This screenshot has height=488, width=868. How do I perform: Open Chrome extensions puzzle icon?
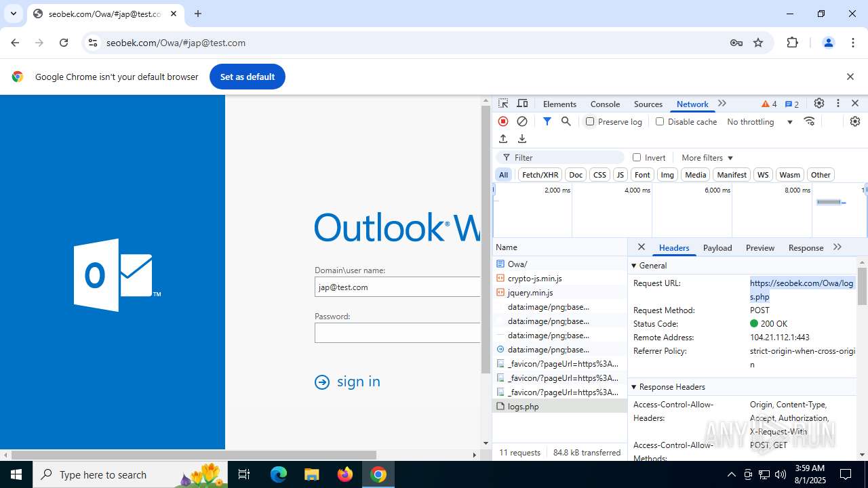tap(792, 43)
